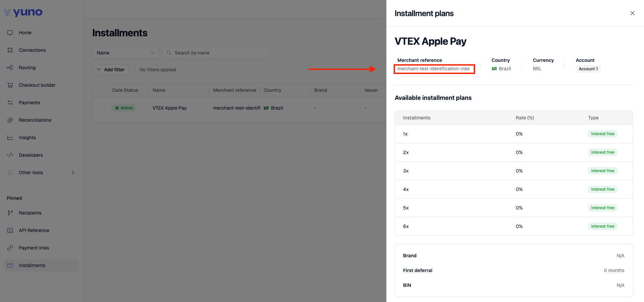
Task: Click the Brazil flag in table row
Action: (x=266, y=108)
